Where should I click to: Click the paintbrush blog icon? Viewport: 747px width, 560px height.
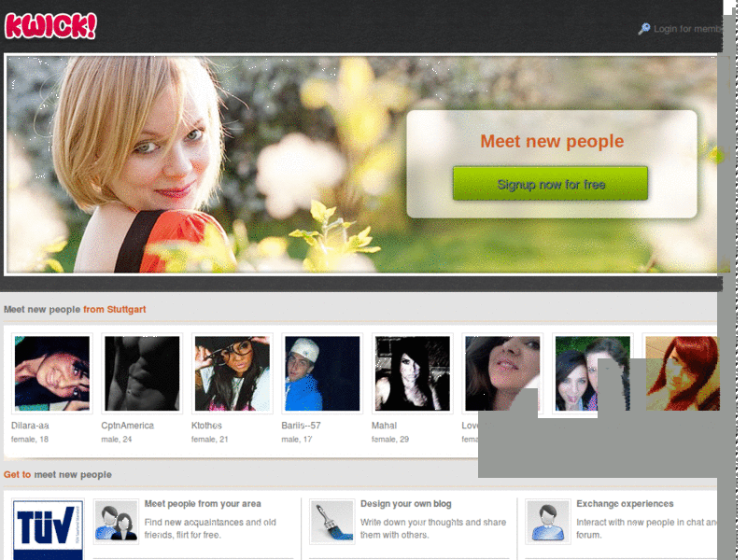[332, 522]
